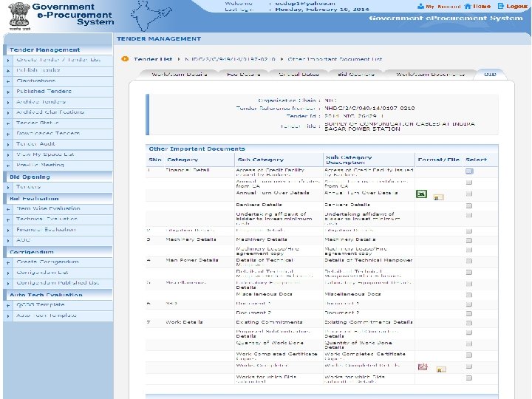Open Create Corrigendum link
532x399 pixels.
point(47,262)
